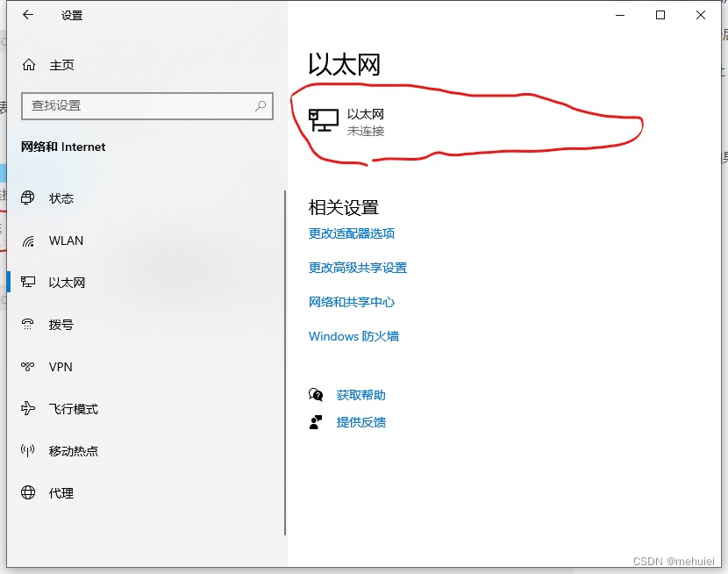Select the 移动热点 hotspot icon

pyautogui.click(x=28, y=450)
